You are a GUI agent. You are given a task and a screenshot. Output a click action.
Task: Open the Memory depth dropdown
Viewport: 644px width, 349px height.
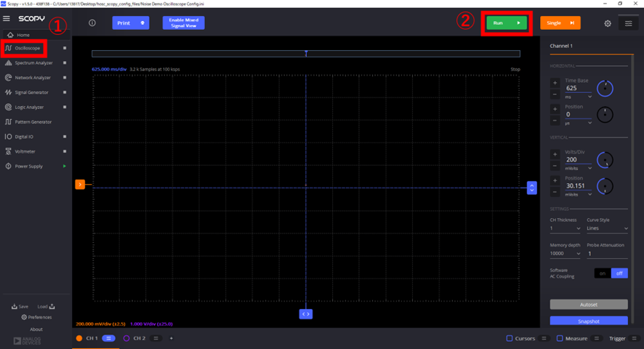[x=565, y=254]
